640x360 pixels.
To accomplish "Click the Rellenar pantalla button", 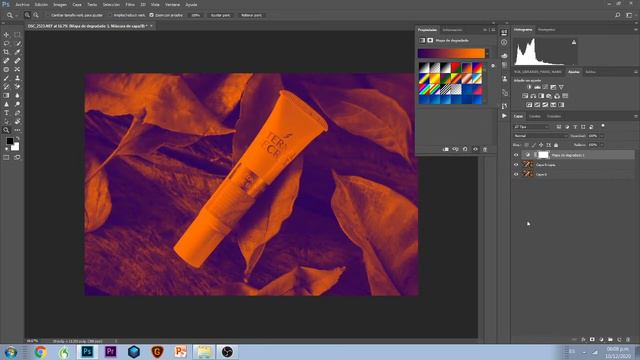I will [251, 15].
